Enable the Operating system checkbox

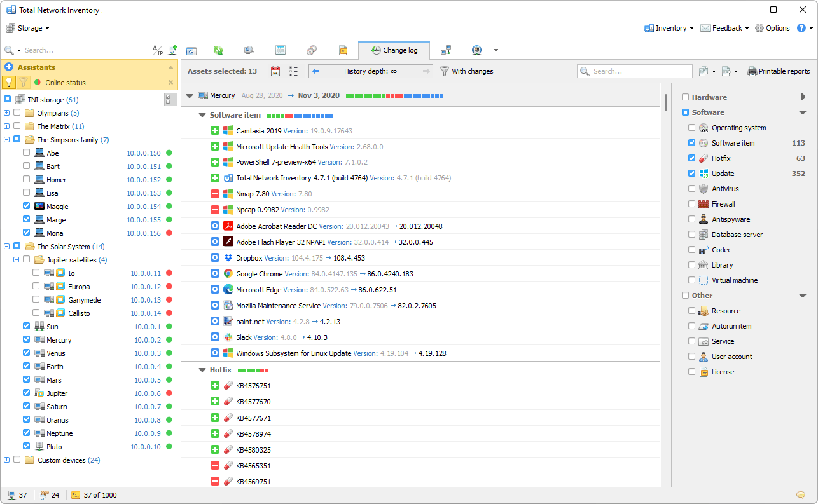tap(692, 128)
